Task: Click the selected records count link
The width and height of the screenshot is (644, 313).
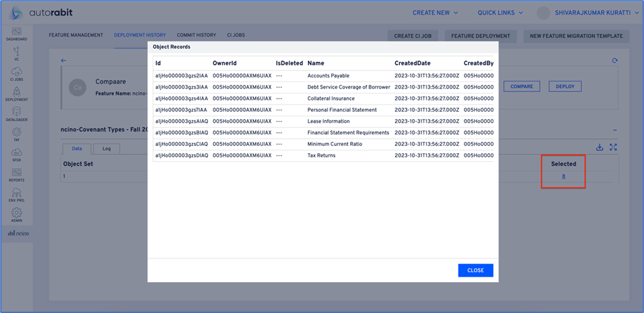Action: coord(563,176)
